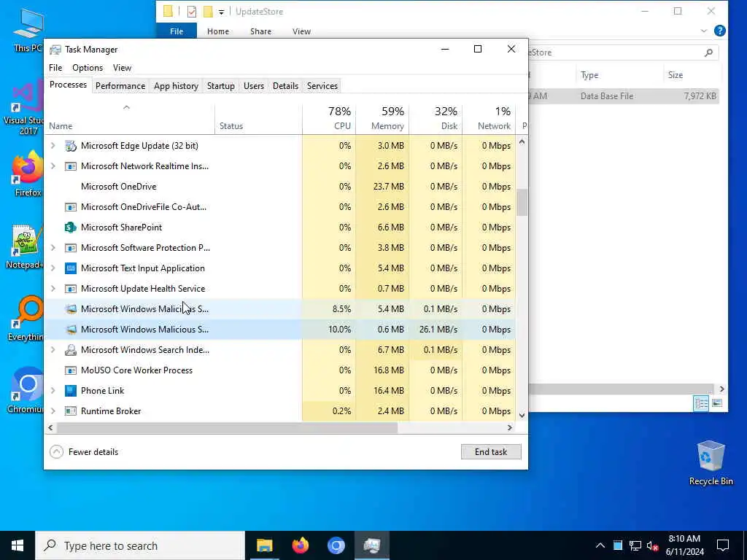Select the Firefox desktop shortcut

28,174
